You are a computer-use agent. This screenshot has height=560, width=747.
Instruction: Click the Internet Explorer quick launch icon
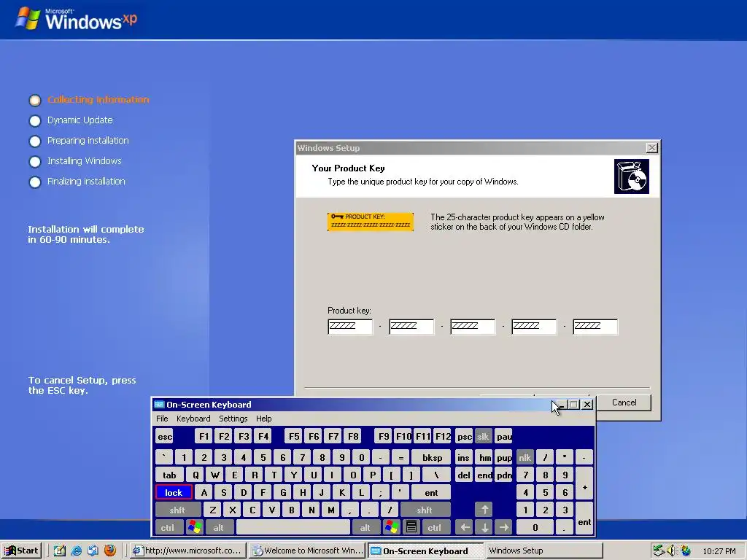tap(76, 551)
